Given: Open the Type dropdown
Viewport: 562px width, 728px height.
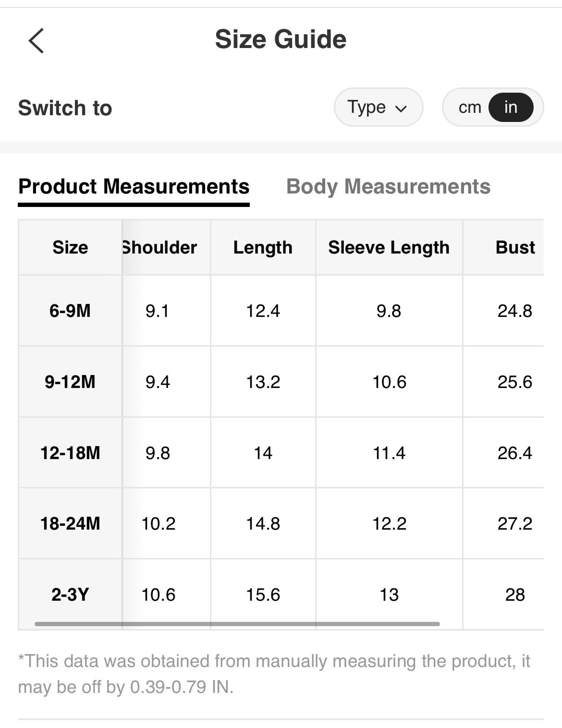Looking at the screenshot, I should coord(378,107).
